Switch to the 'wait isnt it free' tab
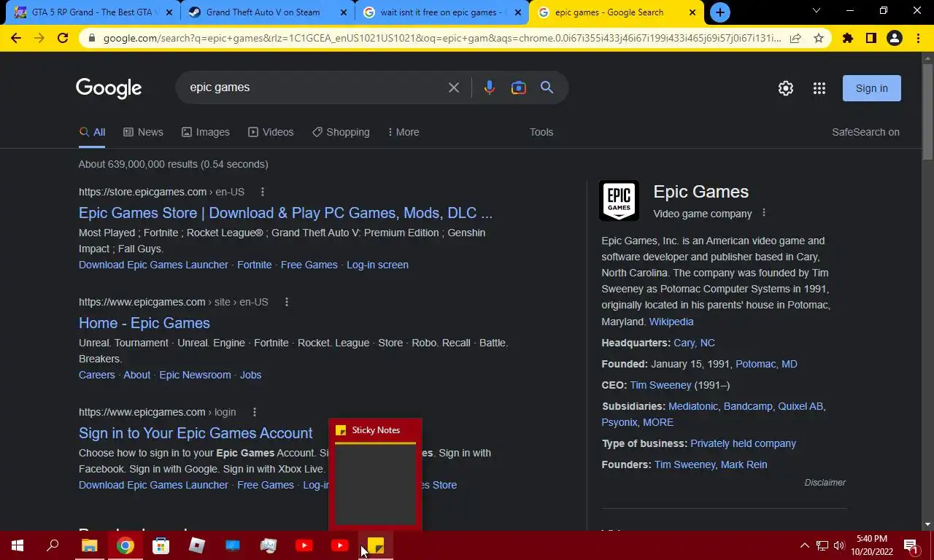 [442, 12]
